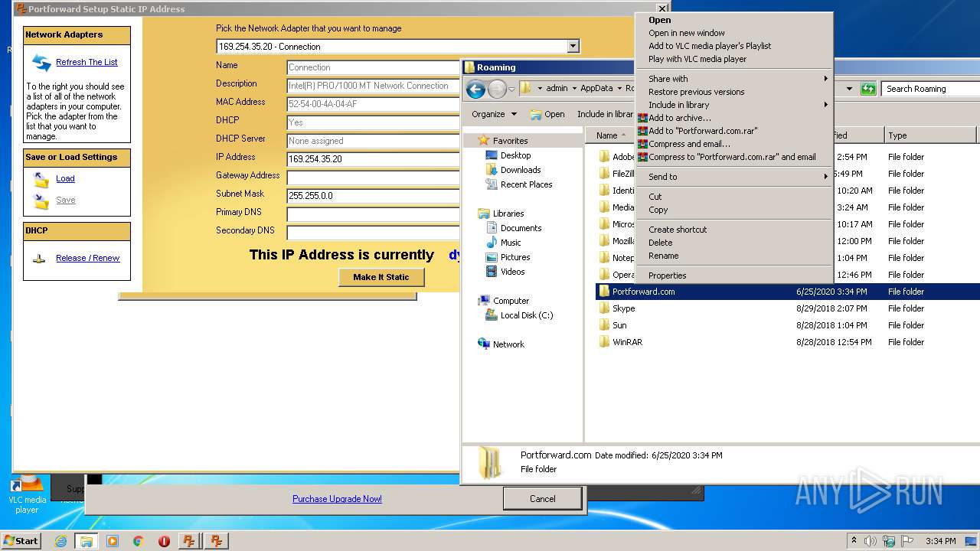The height and width of the screenshot is (551, 980).
Task: Expand the Share with submenu
Action: 734,79
